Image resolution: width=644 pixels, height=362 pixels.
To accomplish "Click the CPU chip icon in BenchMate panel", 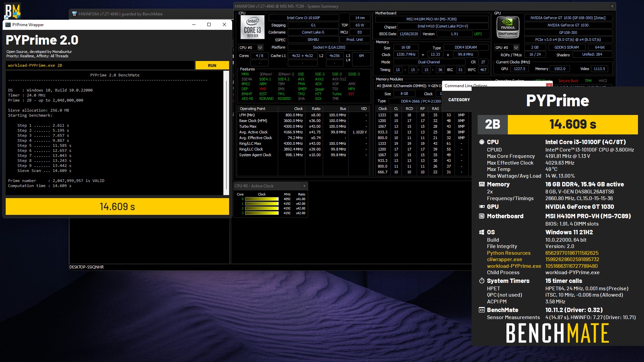I will coord(482,142).
